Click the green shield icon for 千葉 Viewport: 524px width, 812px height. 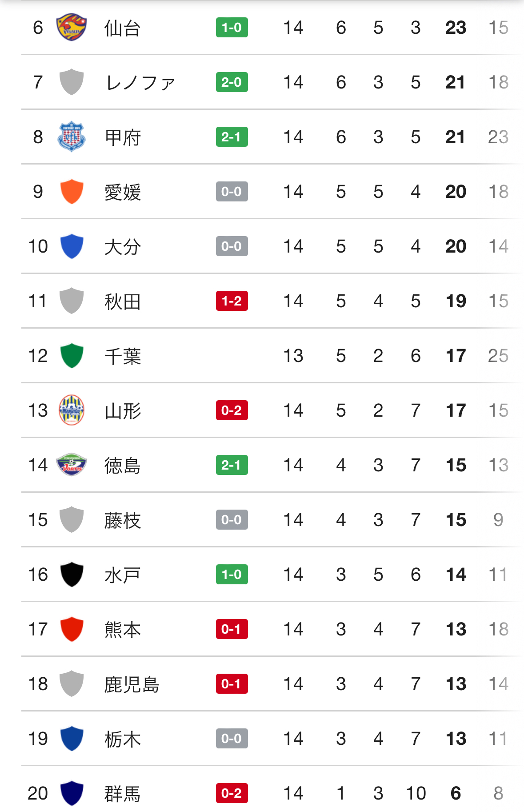point(72,356)
